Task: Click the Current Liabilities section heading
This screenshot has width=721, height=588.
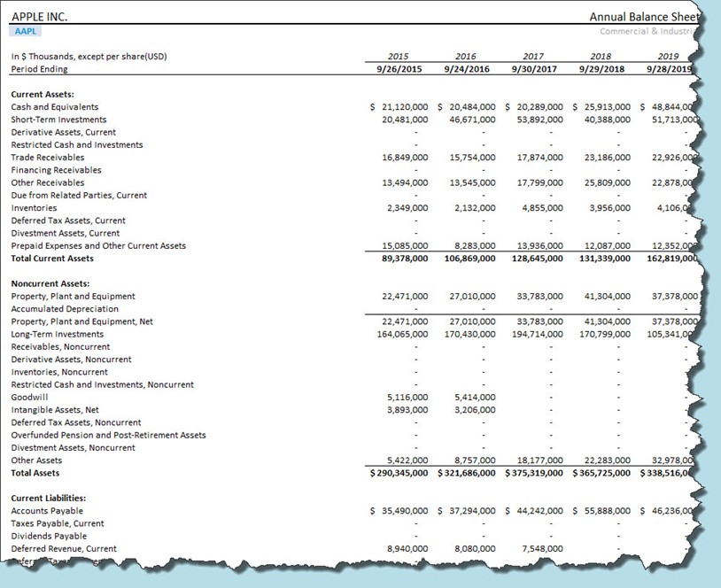Action: (49, 499)
